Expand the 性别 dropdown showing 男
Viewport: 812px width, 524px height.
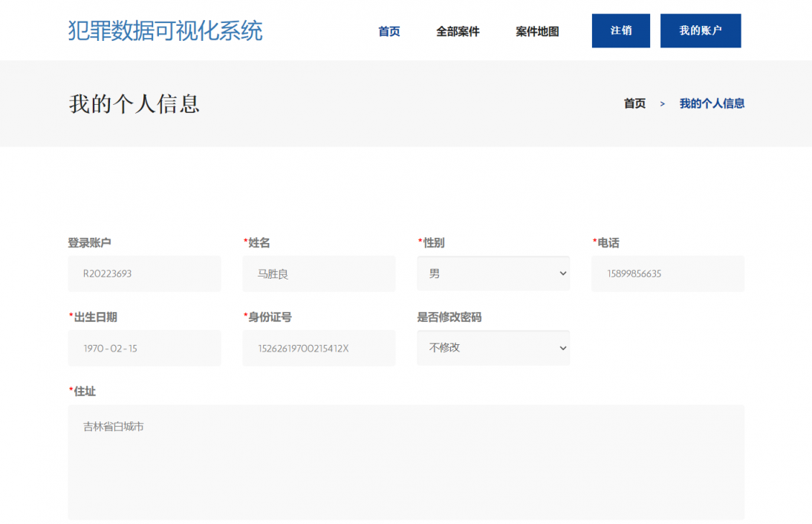[493, 273]
